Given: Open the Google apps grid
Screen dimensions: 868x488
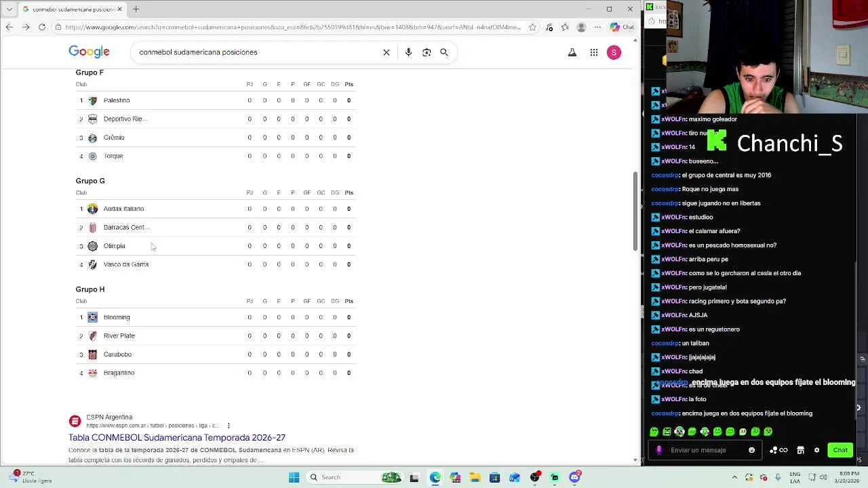Looking at the screenshot, I should pos(594,52).
